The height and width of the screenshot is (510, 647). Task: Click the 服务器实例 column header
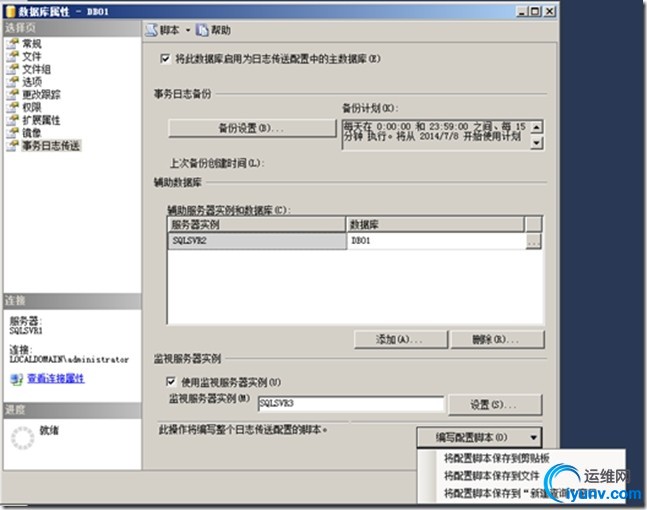(x=256, y=225)
